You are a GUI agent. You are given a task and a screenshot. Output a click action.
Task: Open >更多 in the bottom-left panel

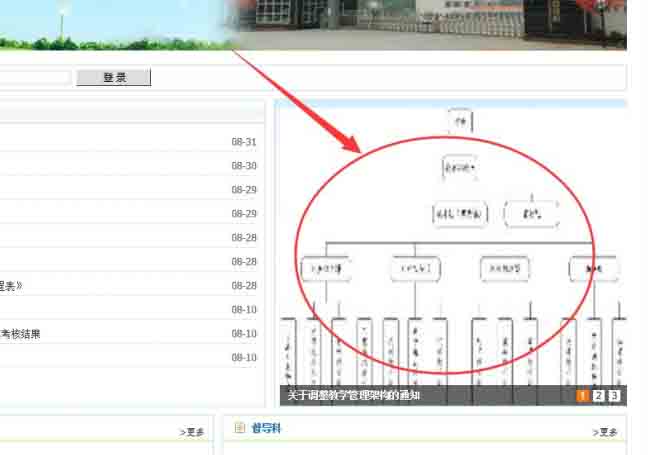tap(192, 432)
